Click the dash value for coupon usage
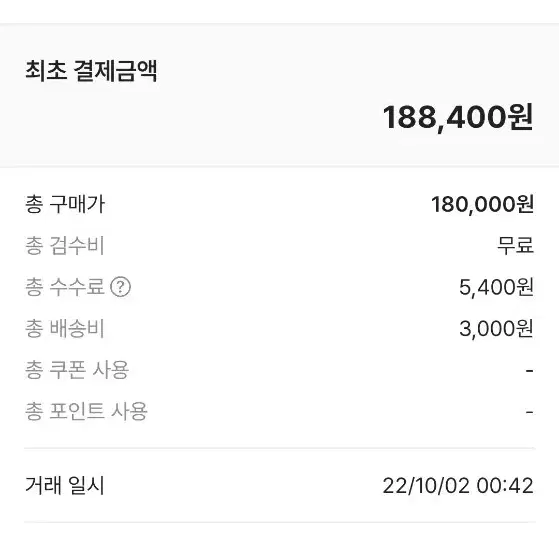 [529, 371]
